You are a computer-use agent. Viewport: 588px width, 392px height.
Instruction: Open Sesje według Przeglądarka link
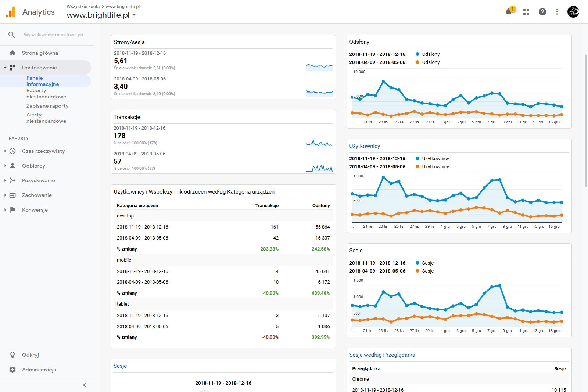pyautogui.click(x=382, y=355)
